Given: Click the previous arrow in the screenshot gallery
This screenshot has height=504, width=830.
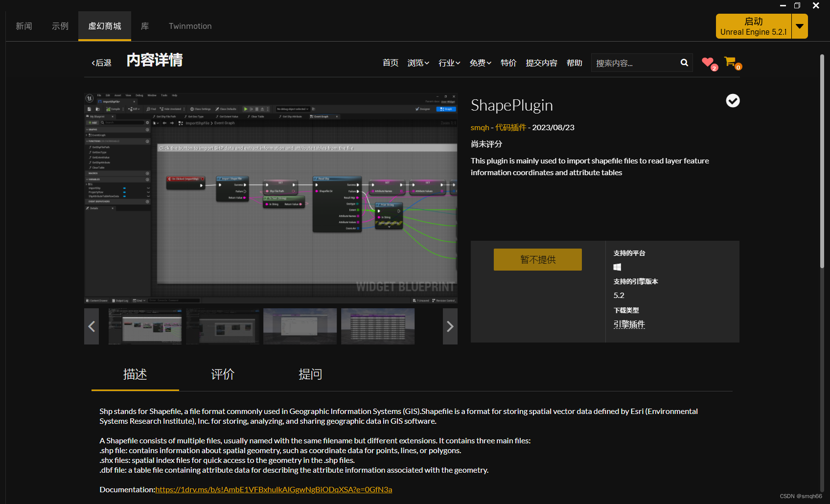Looking at the screenshot, I should 92,326.
